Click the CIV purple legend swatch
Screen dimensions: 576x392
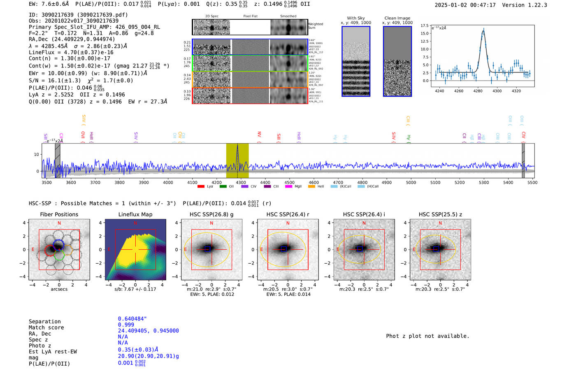pyautogui.click(x=245, y=186)
